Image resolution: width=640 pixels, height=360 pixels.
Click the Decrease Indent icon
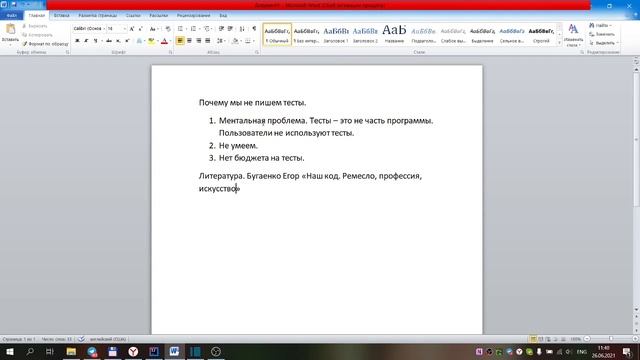click(221, 29)
